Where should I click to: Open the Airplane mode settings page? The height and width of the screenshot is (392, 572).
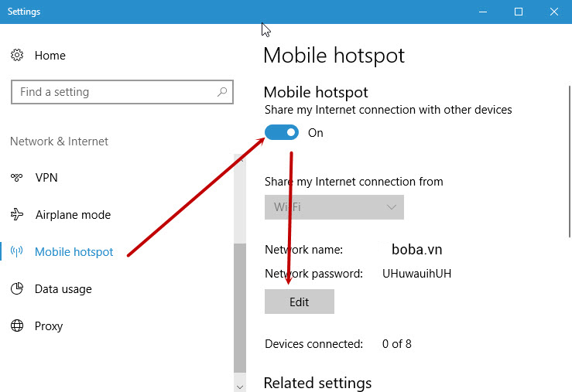(73, 215)
